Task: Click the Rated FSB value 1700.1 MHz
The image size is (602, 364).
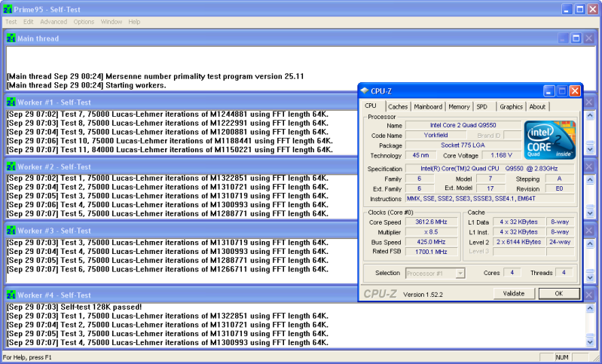Action: [x=432, y=252]
